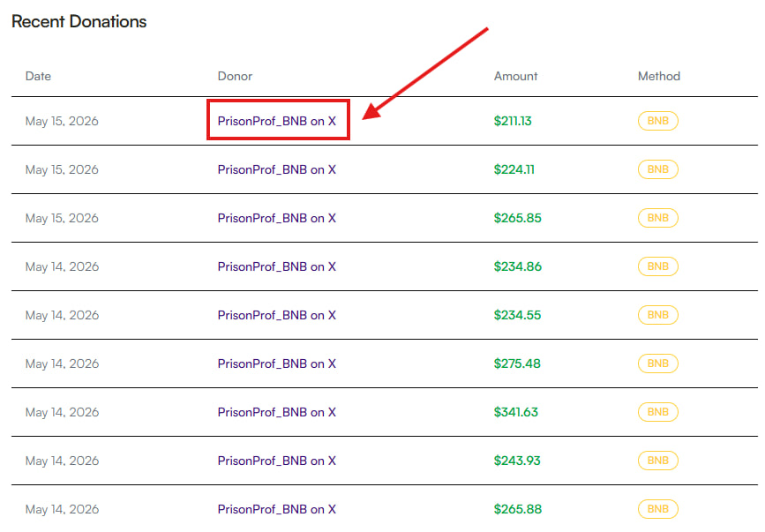Click BNB badge in $265.85 row

657,218
